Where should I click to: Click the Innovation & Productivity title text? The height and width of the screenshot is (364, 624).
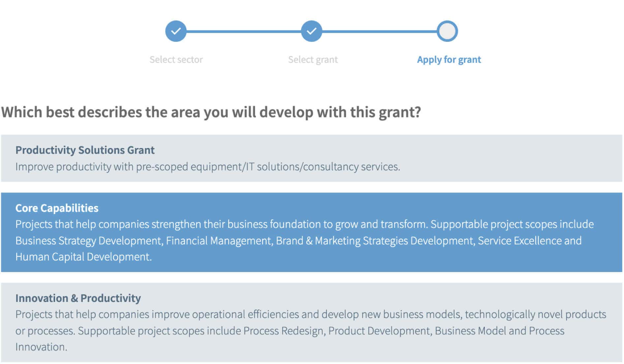(x=78, y=298)
